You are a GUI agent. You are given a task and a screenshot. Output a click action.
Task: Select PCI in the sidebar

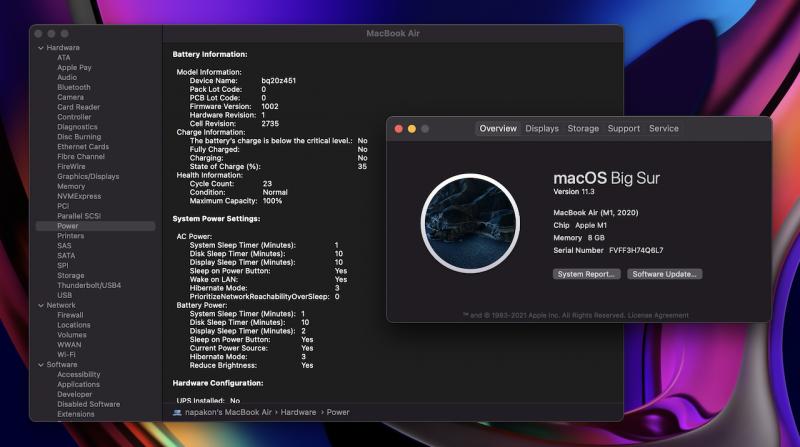pyautogui.click(x=63, y=206)
